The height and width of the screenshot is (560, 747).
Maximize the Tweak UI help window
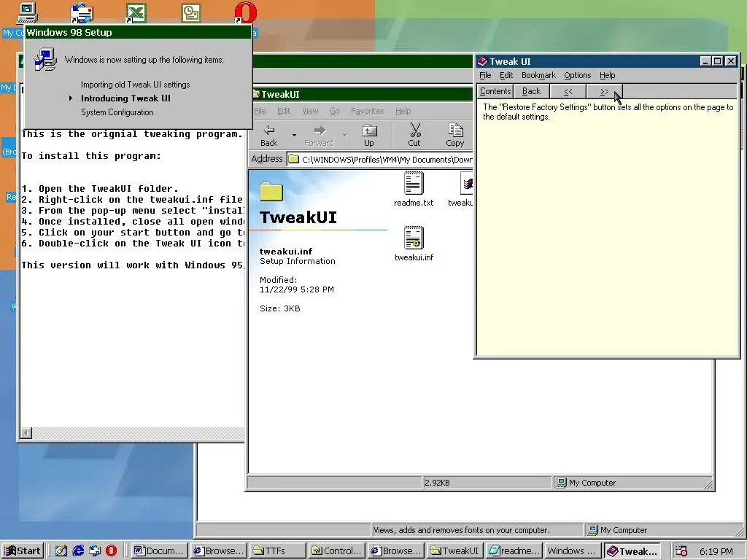tap(718, 61)
